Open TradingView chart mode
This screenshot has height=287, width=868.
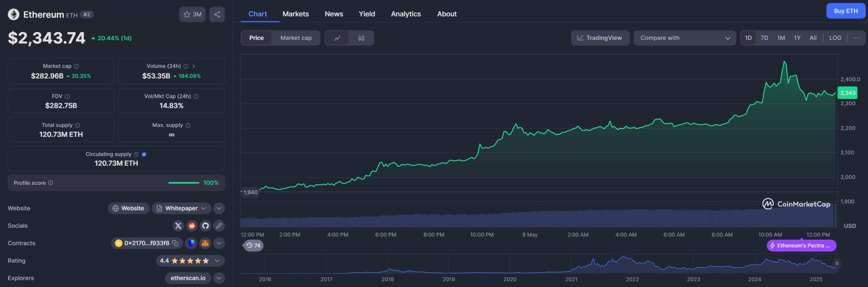(x=600, y=38)
